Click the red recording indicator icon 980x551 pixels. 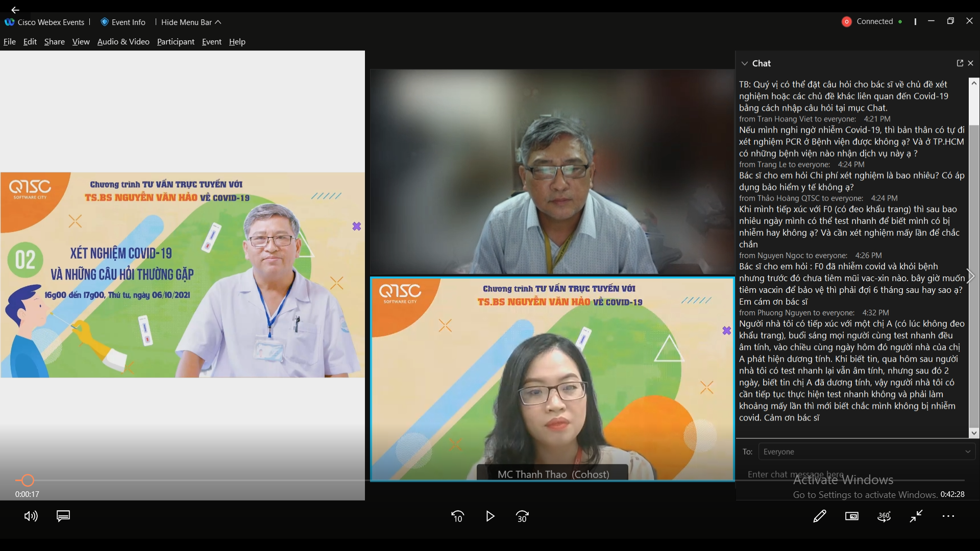pos(846,21)
